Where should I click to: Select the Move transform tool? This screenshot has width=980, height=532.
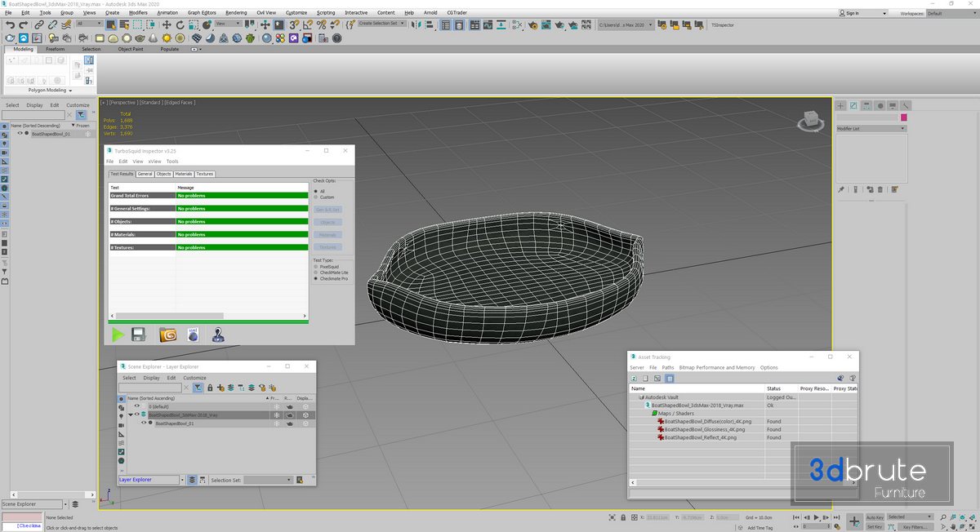tap(166, 24)
